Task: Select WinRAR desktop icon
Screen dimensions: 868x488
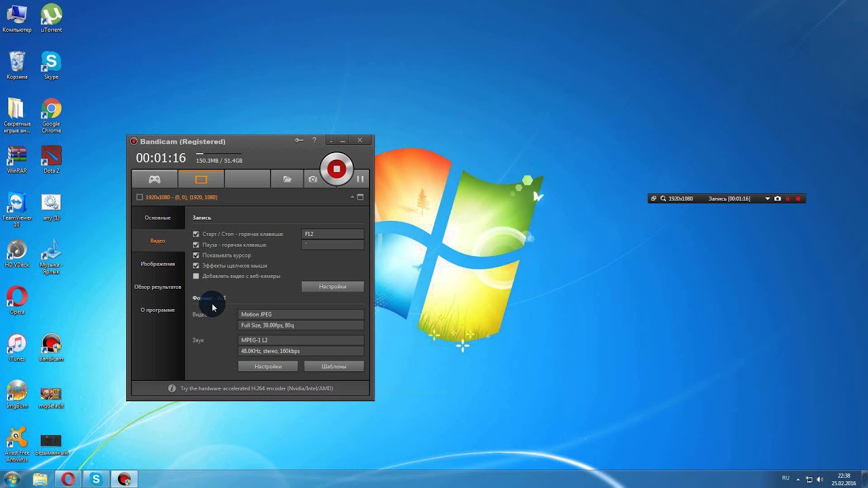Action: [17, 159]
